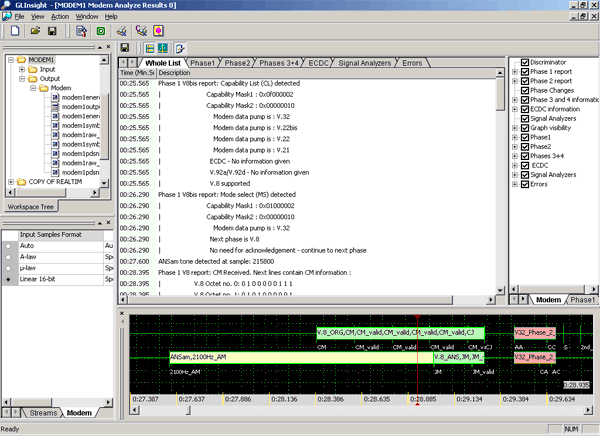Viewport: 600px width, 436px height.
Task: Close the workspace tree panel
Action: 108,47
